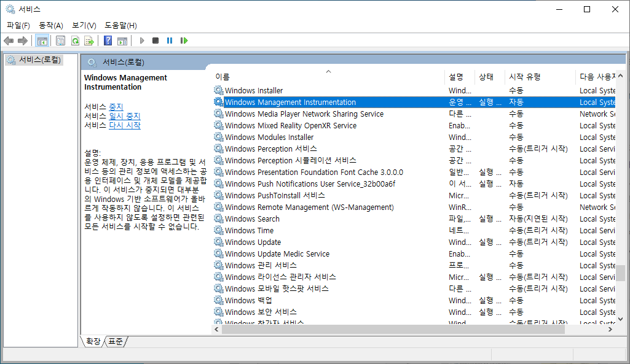The width and height of the screenshot is (630, 364).
Task: Click gear icon beside Windows Update
Action: [219, 242]
